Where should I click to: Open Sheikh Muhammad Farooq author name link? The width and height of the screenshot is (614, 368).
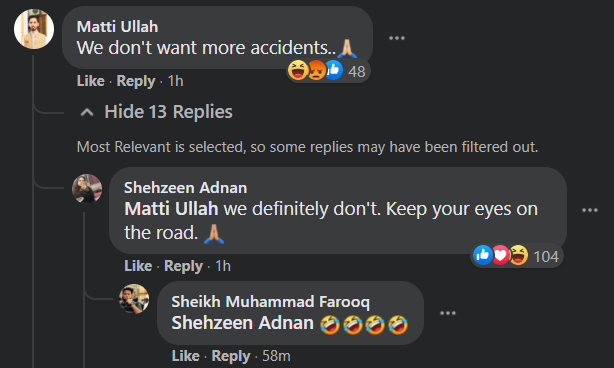tap(271, 301)
